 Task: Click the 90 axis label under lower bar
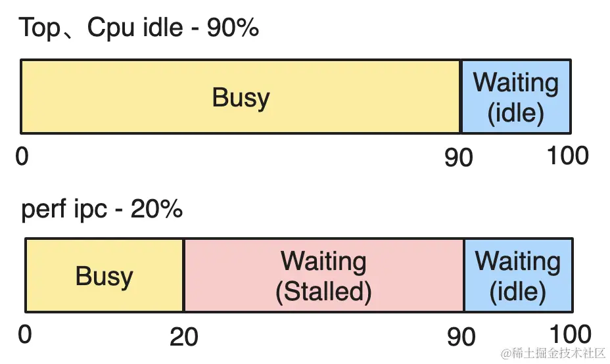point(461,337)
